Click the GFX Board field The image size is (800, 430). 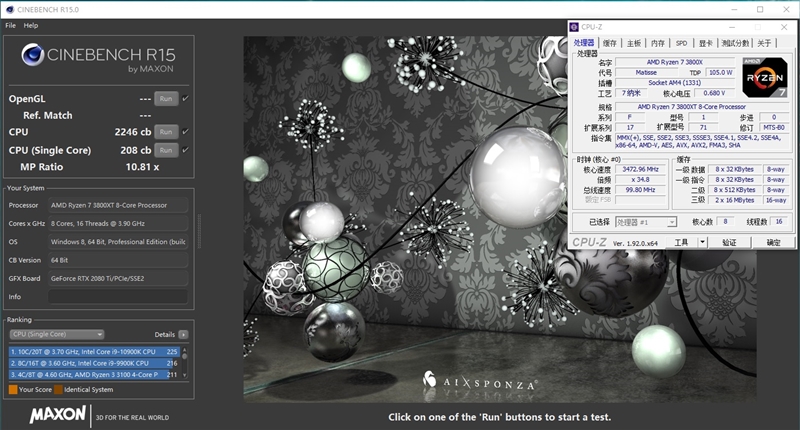pyautogui.click(x=118, y=278)
